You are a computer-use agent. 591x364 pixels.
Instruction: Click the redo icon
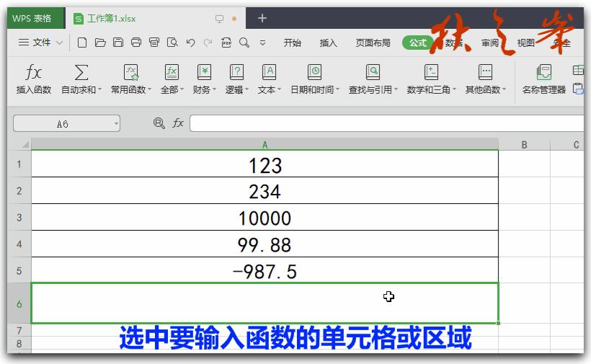pos(208,43)
